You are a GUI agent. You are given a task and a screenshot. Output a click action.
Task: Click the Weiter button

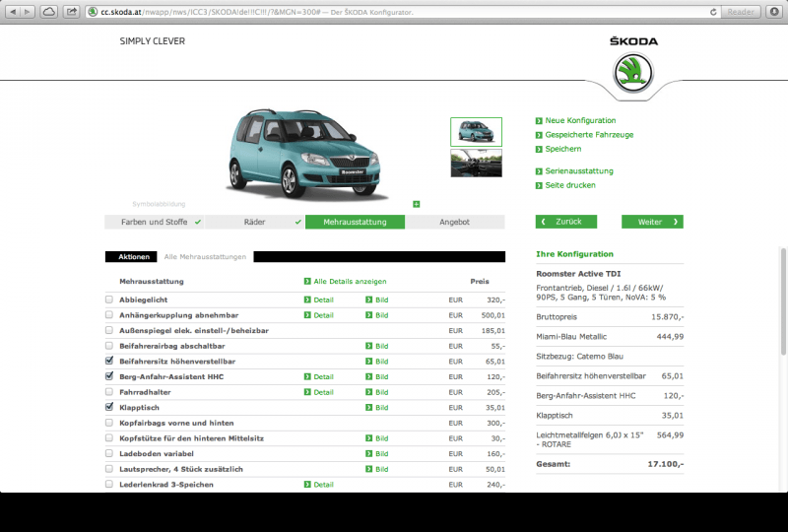[x=652, y=222]
